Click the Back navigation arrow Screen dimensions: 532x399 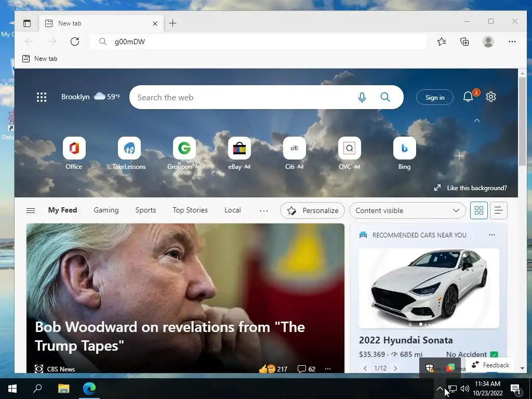coord(29,42)
